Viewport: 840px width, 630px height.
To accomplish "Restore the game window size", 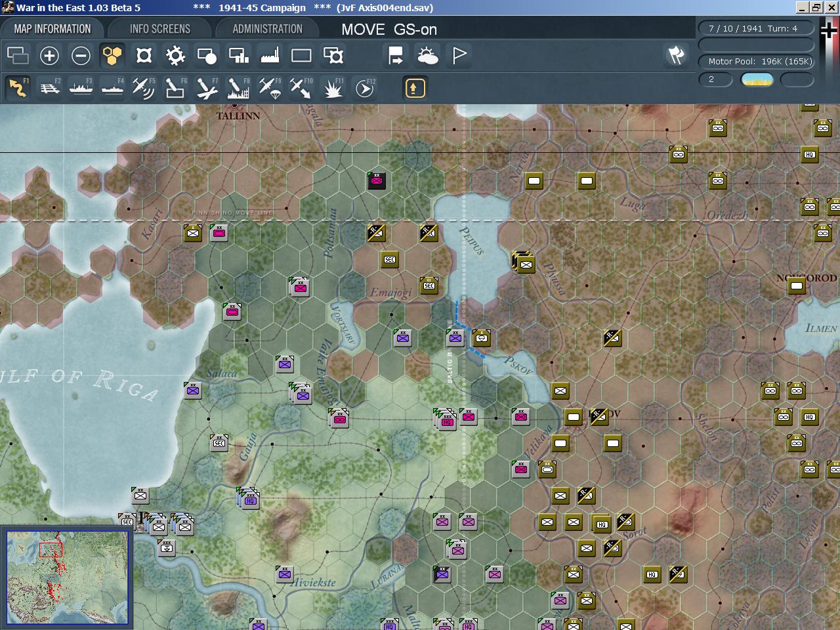I will (x=816, y=7).
